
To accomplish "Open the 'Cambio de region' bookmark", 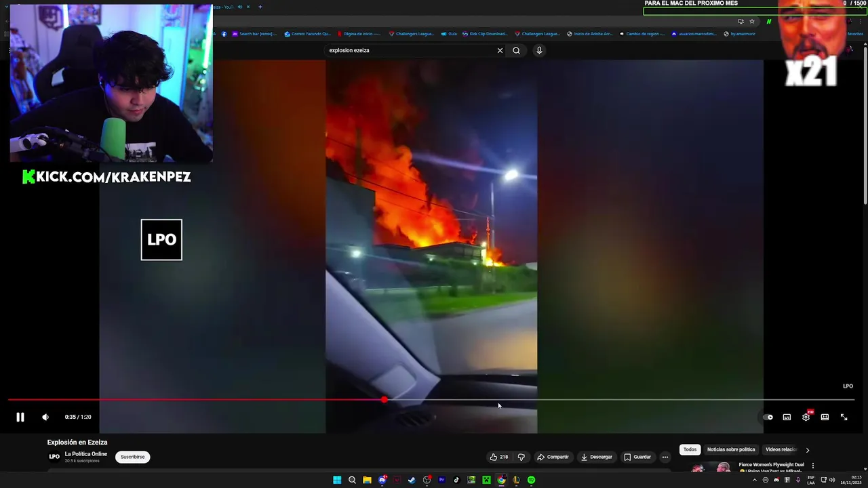I will coord(642,34).
